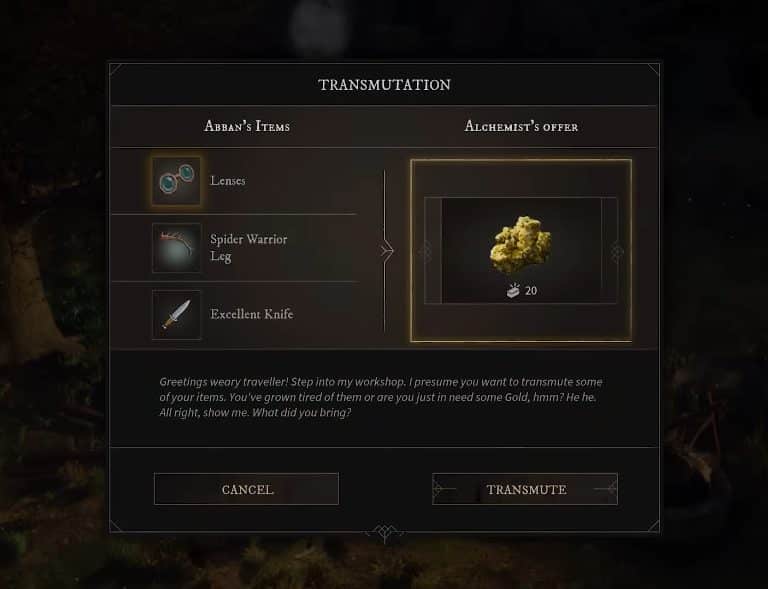Click the Alchemist's offer header
This screenshot has width=768, height=589.
pyautogui.click(x=521, y=126)
